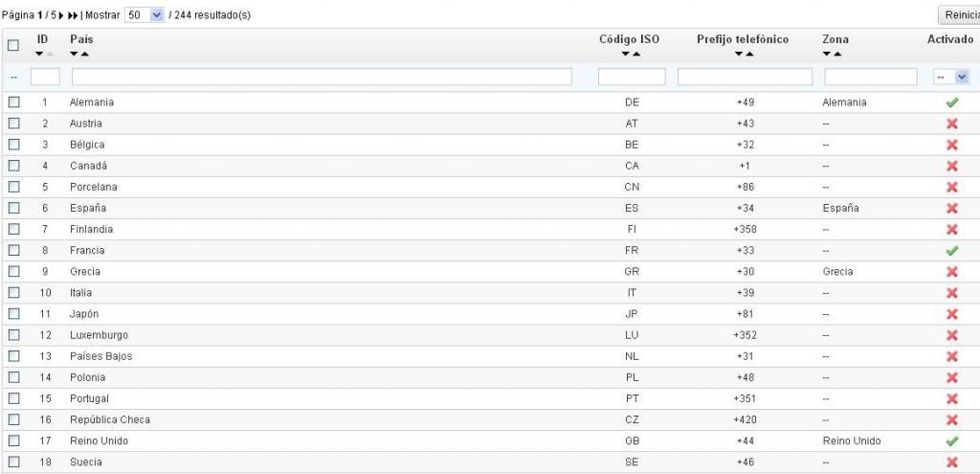Click the País filter text field
Screen dimensions: 980x474
322,77
